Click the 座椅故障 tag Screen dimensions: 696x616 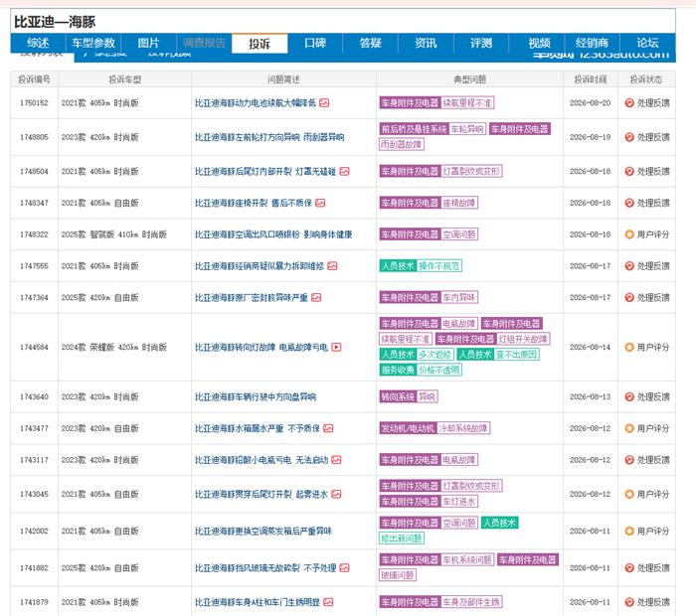pyautogui.click(x=459, y=203)
